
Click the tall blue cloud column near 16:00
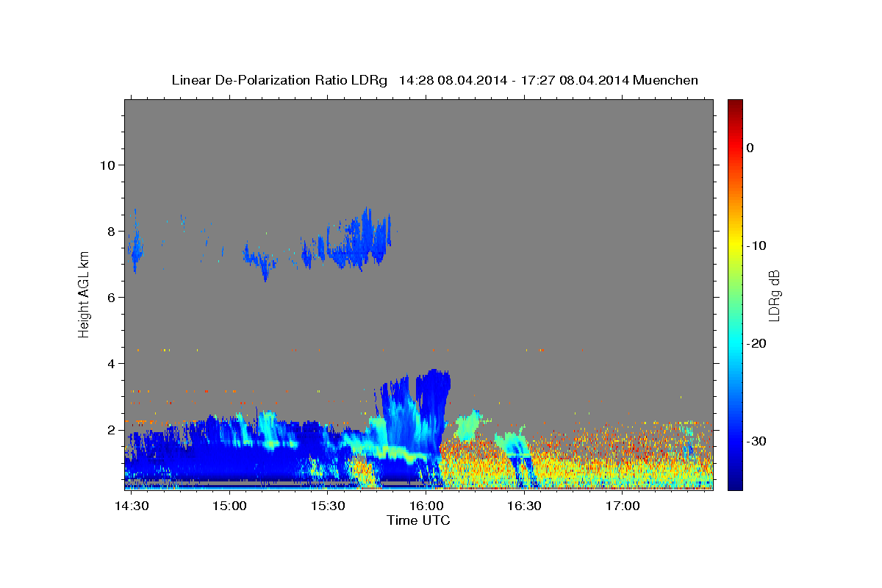(432, 408)
